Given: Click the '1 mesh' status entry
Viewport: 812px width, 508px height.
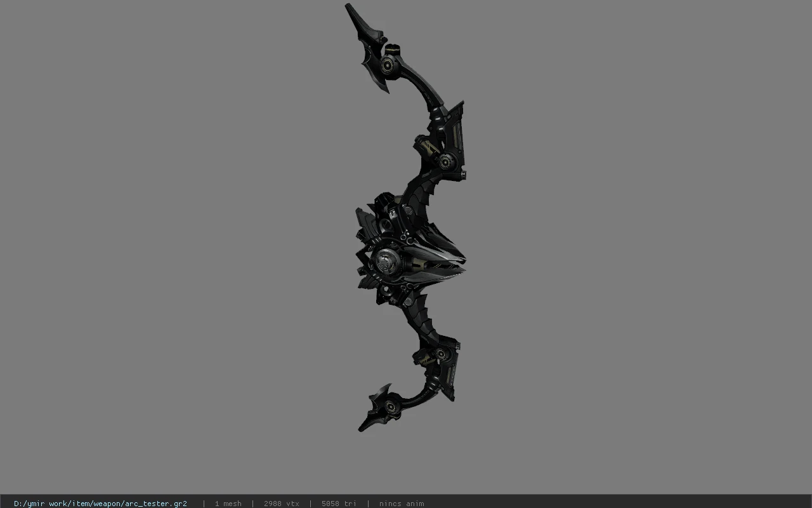Looking at the screenshot, I should pyautogui.click(x=228, y=504).
